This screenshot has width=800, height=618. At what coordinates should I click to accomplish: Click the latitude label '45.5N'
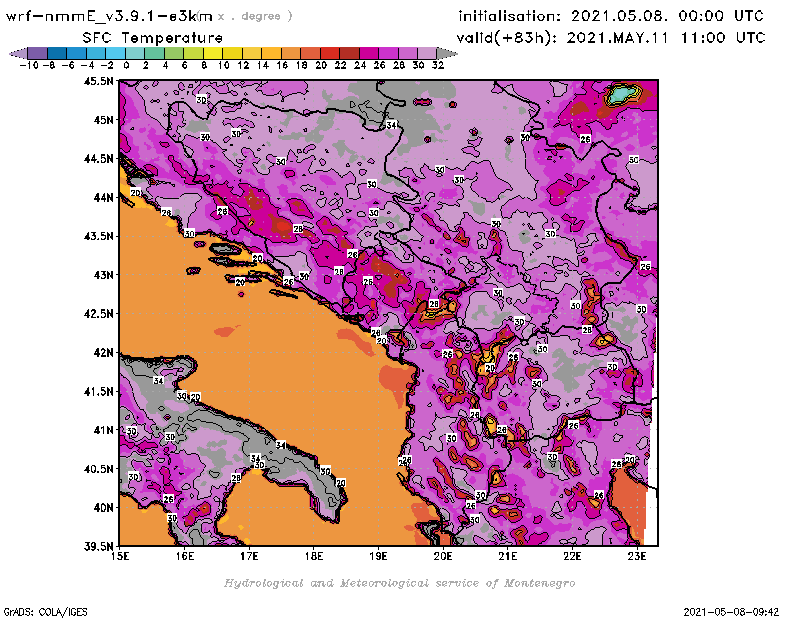98,81
